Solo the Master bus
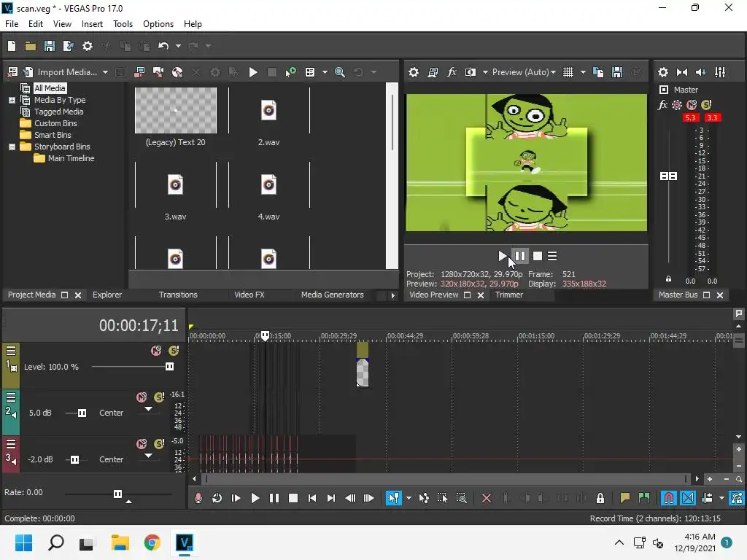This screenshot has height=560, width=747. click(x=706, y=105)
